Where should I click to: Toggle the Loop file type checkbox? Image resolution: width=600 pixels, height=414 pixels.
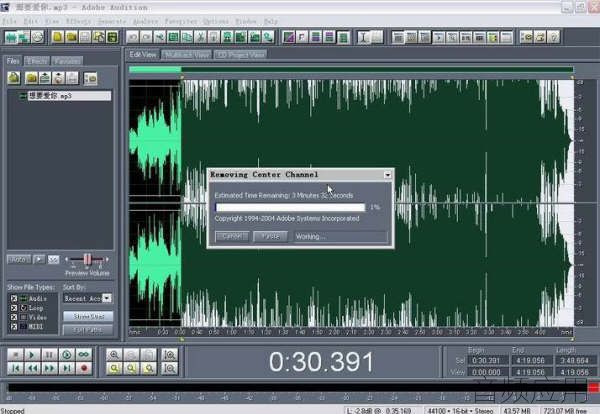pos(14,308)
